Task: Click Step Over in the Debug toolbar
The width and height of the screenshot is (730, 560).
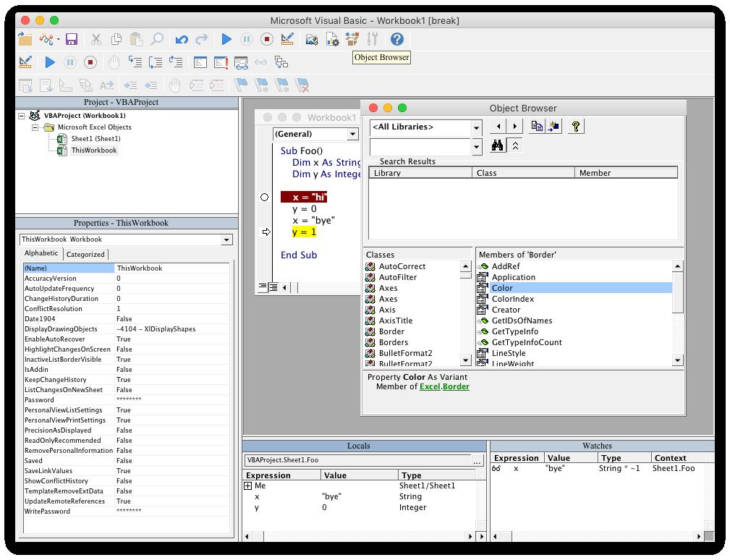Action: click(x=156, y=62)
